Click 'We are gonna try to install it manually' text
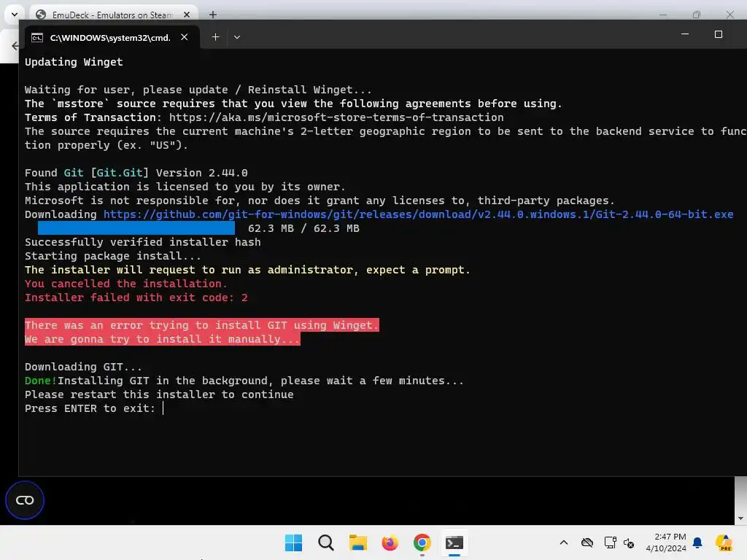 click(x=163, y=339)
